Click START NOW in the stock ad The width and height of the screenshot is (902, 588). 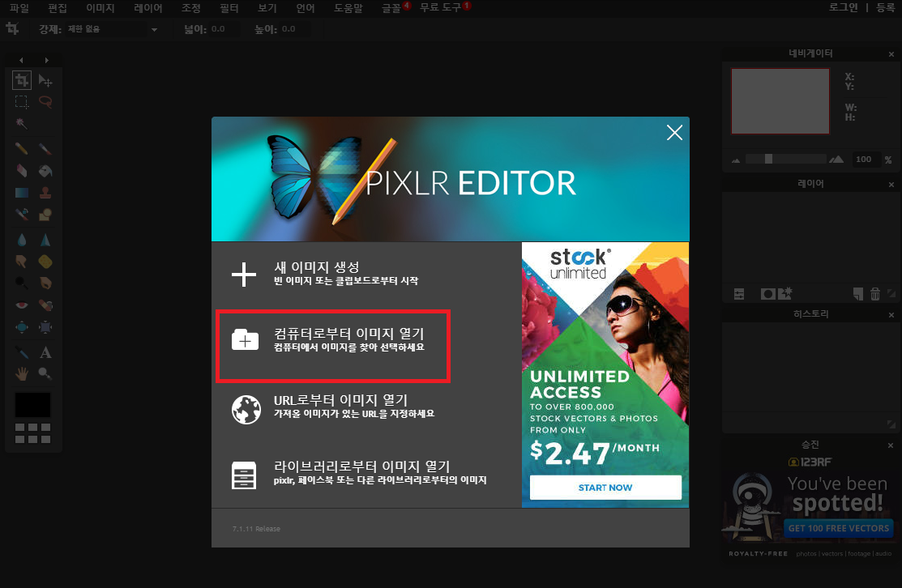coord(605,488)
